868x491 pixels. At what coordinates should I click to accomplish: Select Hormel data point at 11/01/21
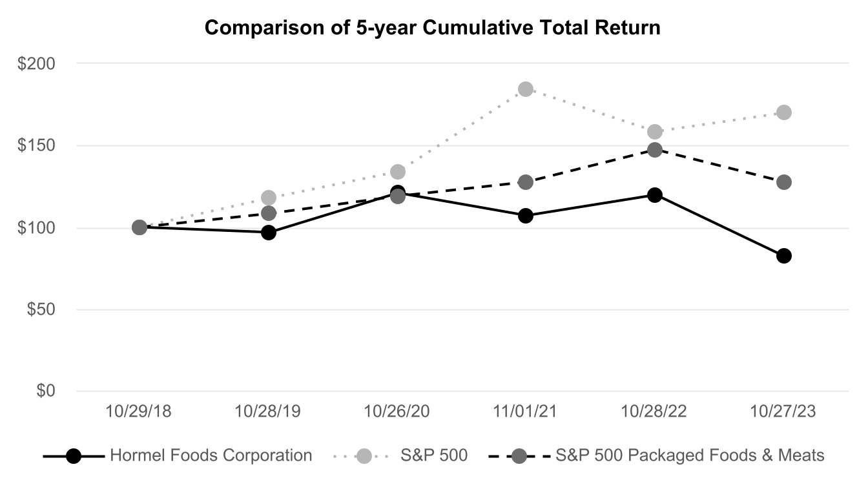526,216
